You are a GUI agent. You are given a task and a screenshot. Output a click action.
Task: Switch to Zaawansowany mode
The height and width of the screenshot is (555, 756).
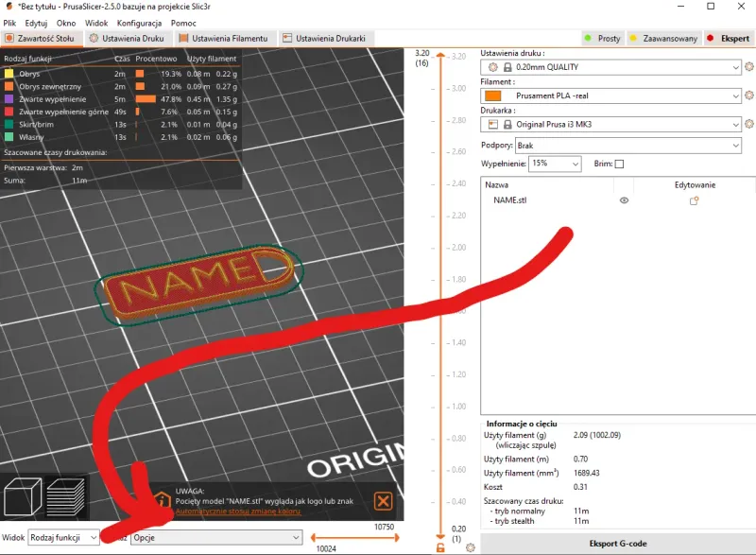[x=664, y=38]
